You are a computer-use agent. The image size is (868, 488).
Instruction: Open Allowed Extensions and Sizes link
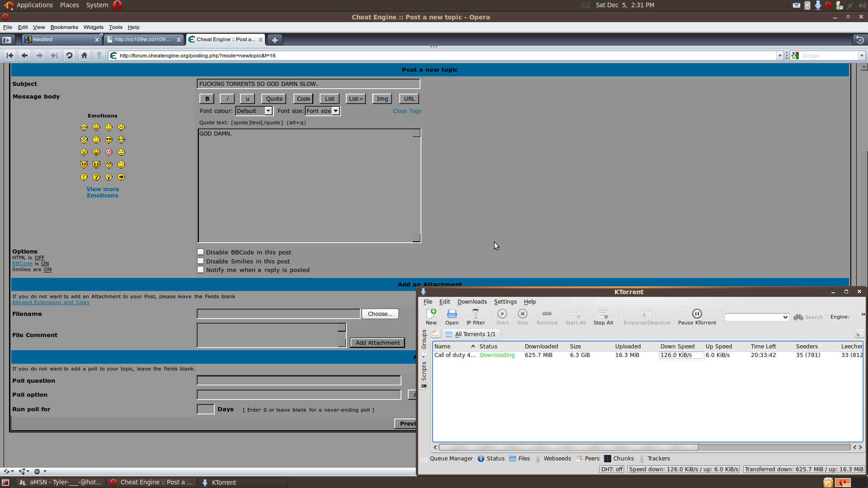51,303
